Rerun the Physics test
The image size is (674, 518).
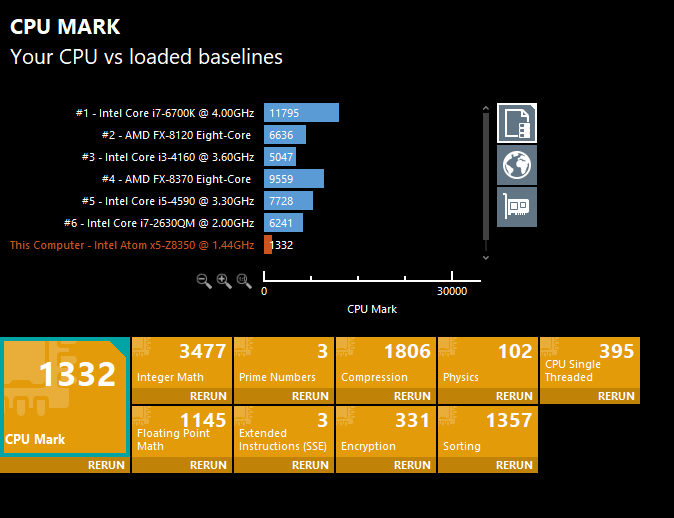[514, 396]
